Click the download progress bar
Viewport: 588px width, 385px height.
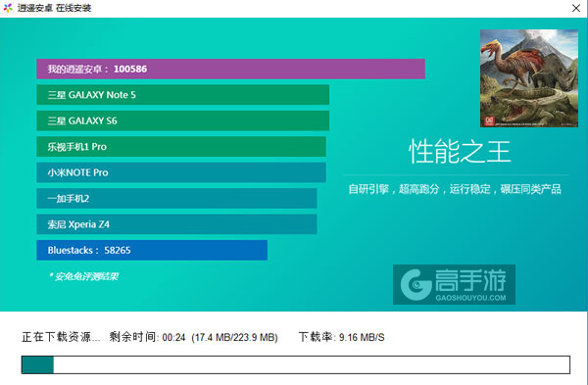coord(296,364)
